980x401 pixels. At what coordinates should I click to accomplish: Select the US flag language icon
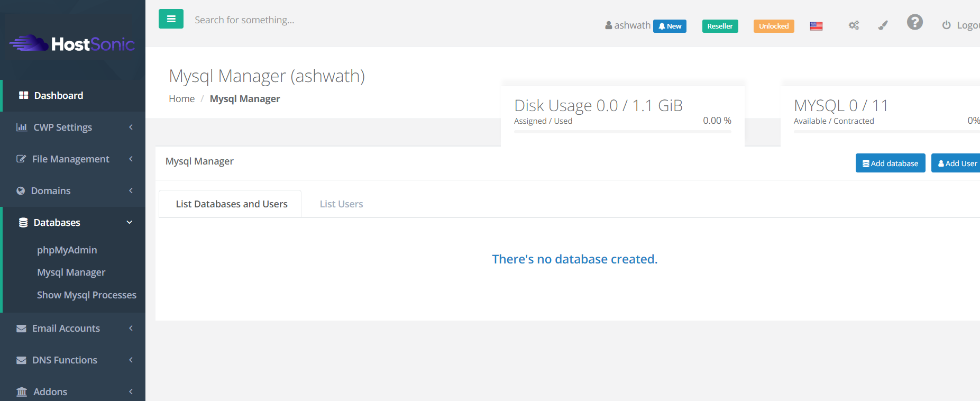[816, 26]
